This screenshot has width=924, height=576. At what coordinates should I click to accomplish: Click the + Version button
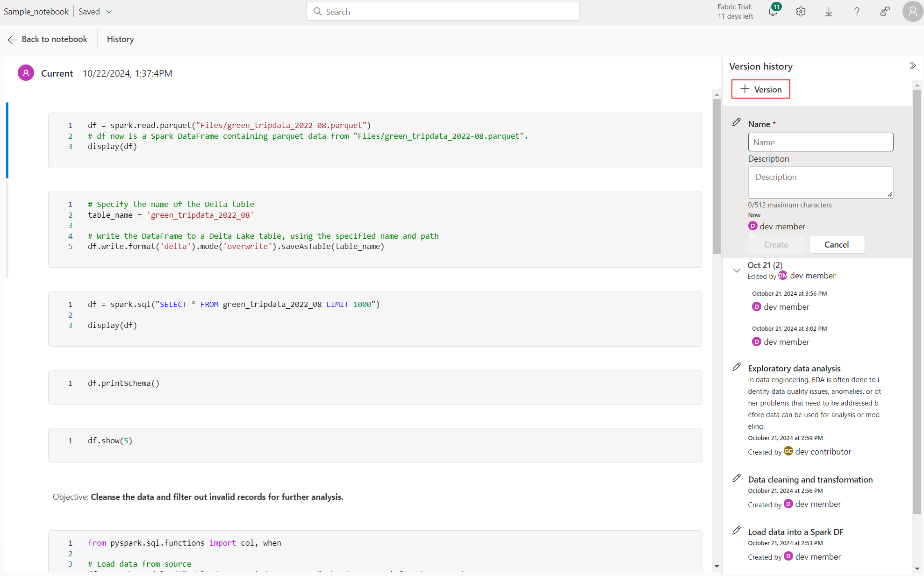click(761, 89)
